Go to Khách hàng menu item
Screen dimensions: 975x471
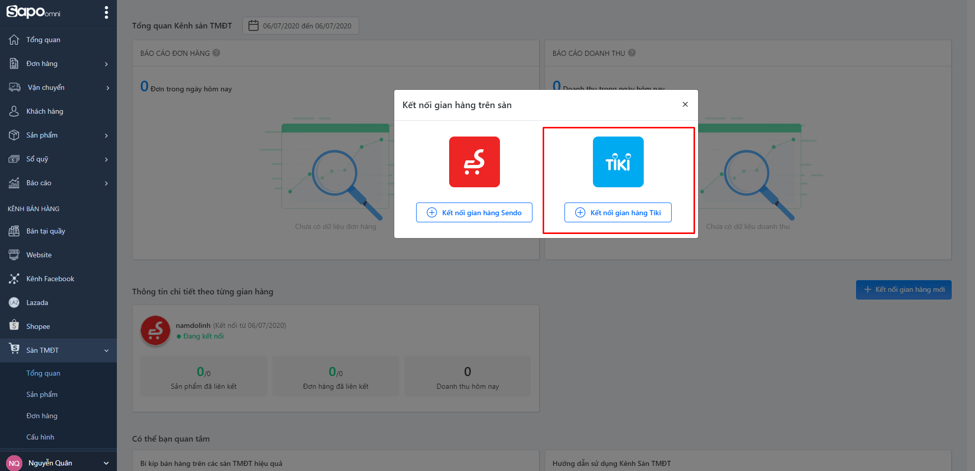58,111
